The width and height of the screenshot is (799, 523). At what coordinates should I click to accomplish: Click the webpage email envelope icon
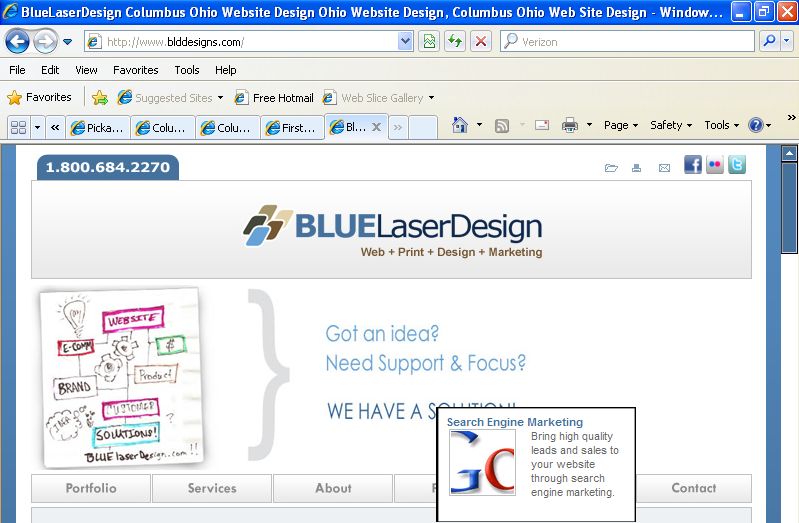(x=664, y=168)
